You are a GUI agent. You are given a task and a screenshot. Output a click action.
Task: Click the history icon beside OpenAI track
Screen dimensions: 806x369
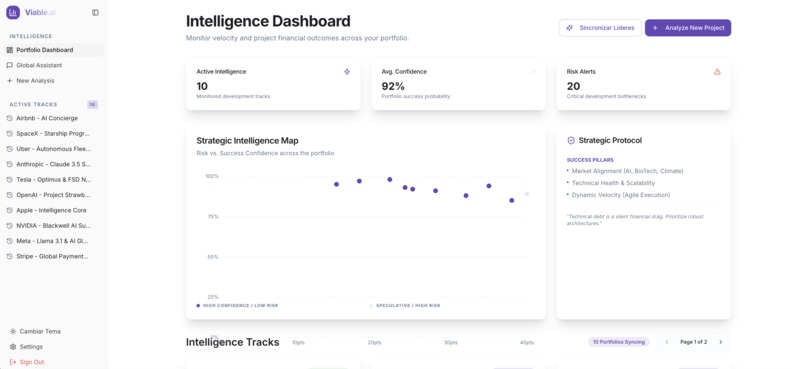(x=9, y=195)
